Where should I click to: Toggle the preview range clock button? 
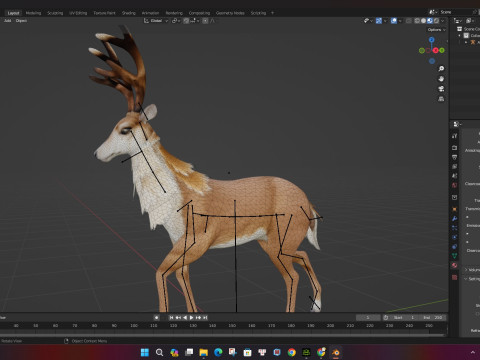coord(386,318)
